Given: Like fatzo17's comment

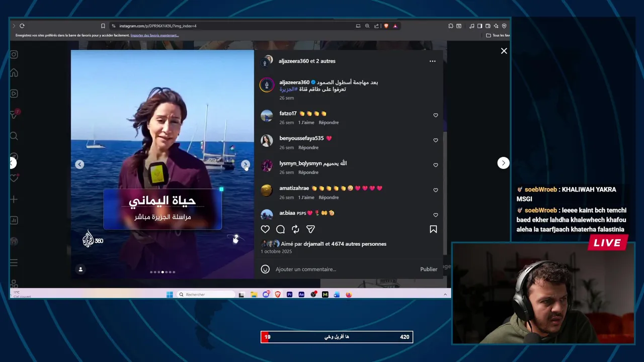Looking at the screenshot, I should click(x=436, y=115).
